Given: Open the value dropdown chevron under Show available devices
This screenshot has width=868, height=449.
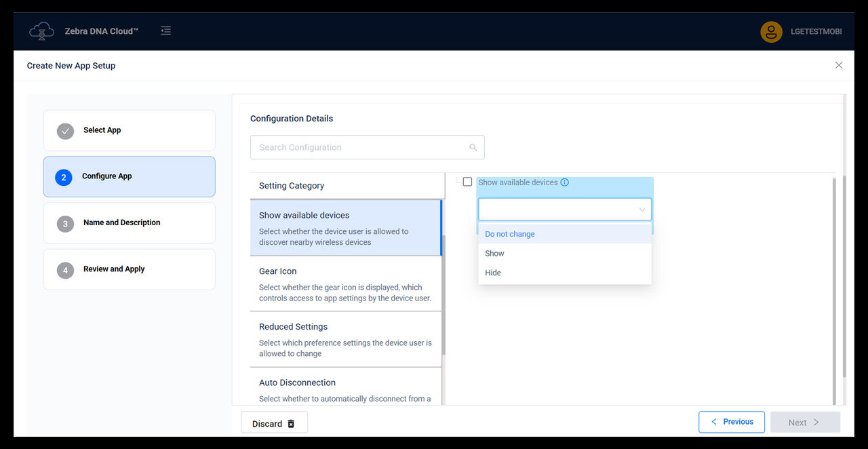Looking at the screenshot, I should click(642, 210).
